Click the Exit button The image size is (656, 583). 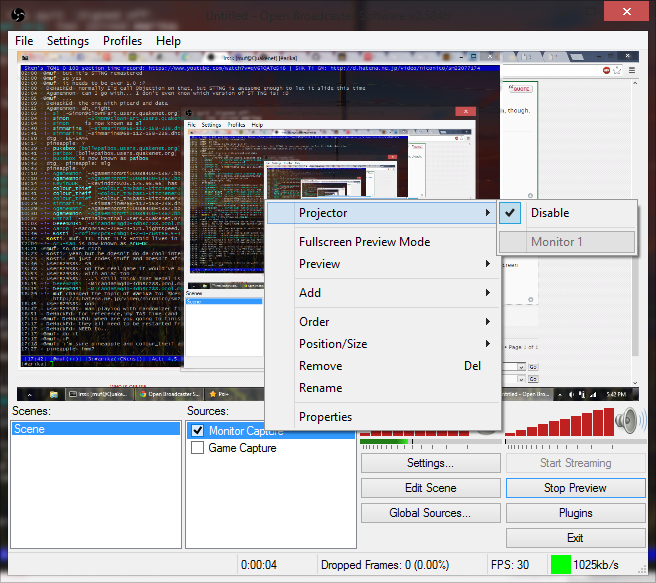coord(575,538)
